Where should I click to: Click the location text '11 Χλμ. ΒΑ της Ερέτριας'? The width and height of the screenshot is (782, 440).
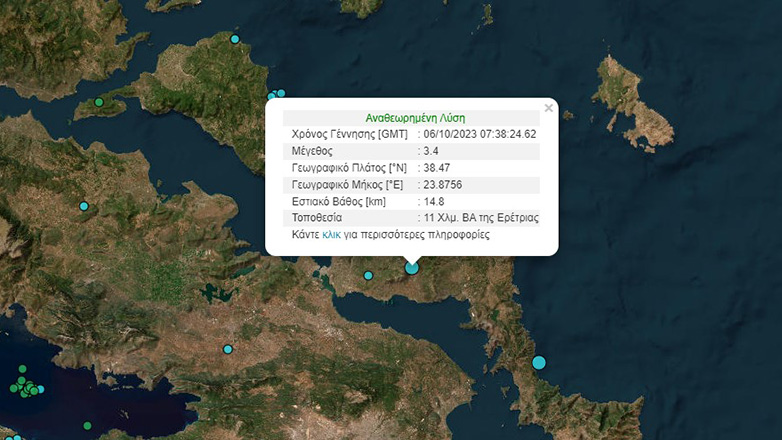[481, 218]
